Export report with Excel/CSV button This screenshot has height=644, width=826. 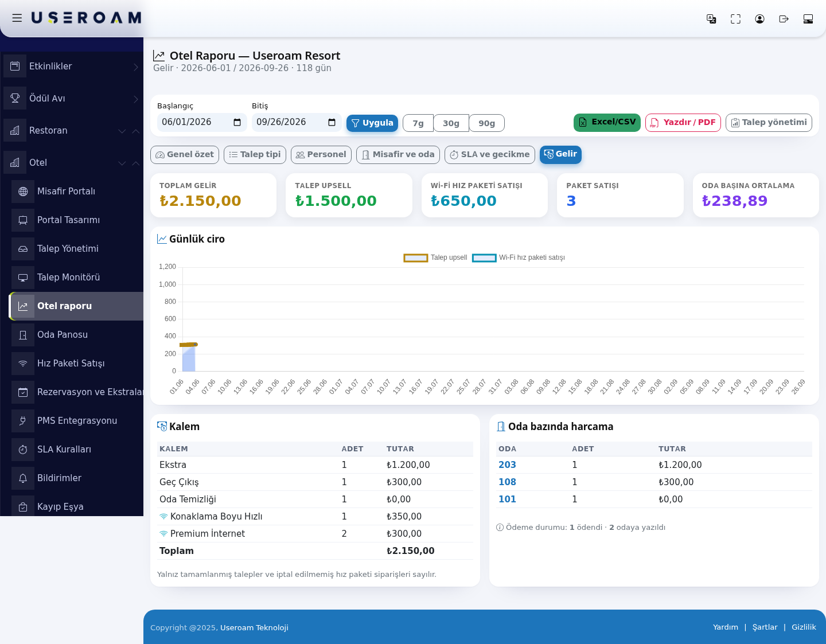pos(607,123)
